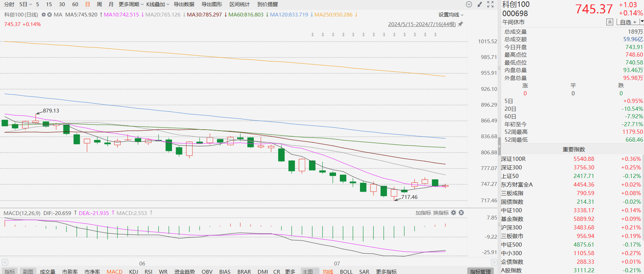This screenshot has height=274, width=644.
Task: Close the MACD sub-chart panel
Action: (461, 213)
